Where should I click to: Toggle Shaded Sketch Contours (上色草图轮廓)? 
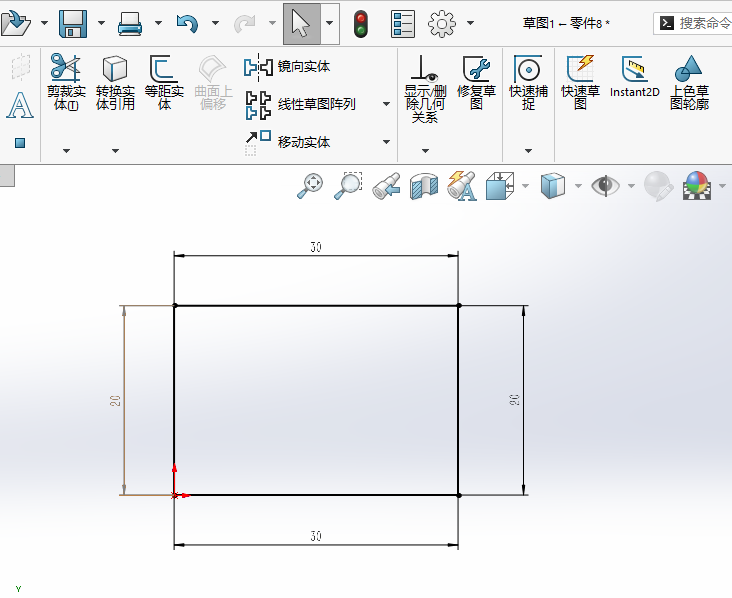688,80
